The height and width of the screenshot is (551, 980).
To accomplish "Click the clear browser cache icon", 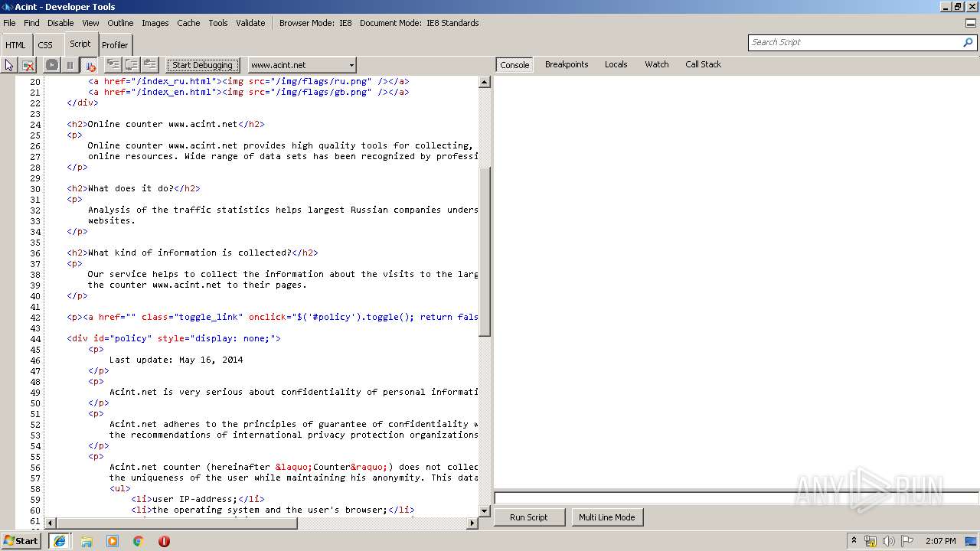I will [x=28, y=65].
